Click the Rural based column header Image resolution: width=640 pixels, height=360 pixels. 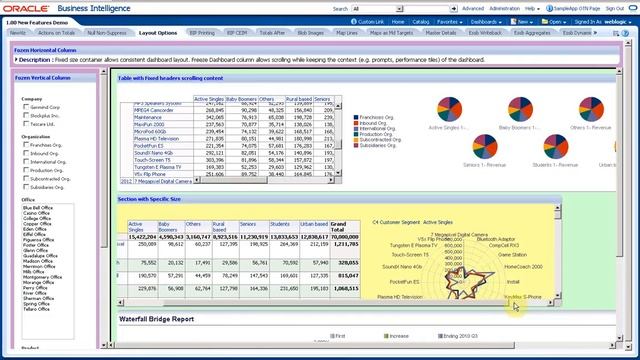click(x=299, y=99)
